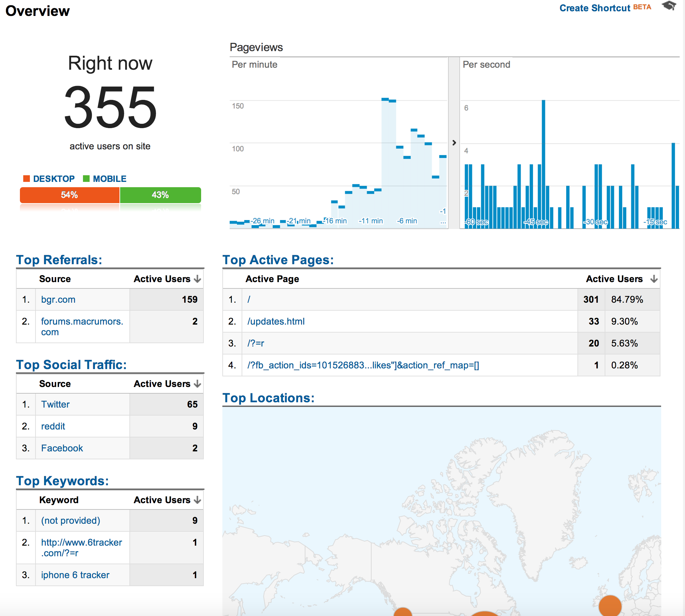Collapse pageviews chart using chevron arrow
Viewport: 685px width, 616px height.
[x=454, y=143]
